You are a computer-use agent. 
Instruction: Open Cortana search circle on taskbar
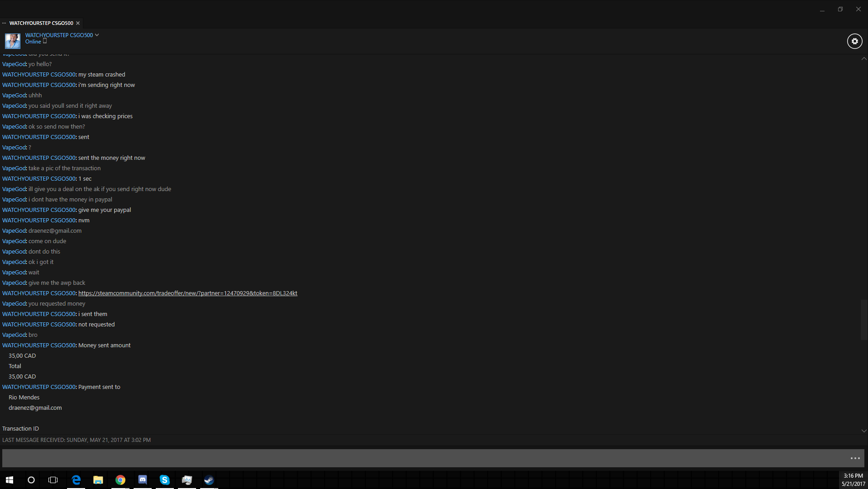click(x=31, y=480)
